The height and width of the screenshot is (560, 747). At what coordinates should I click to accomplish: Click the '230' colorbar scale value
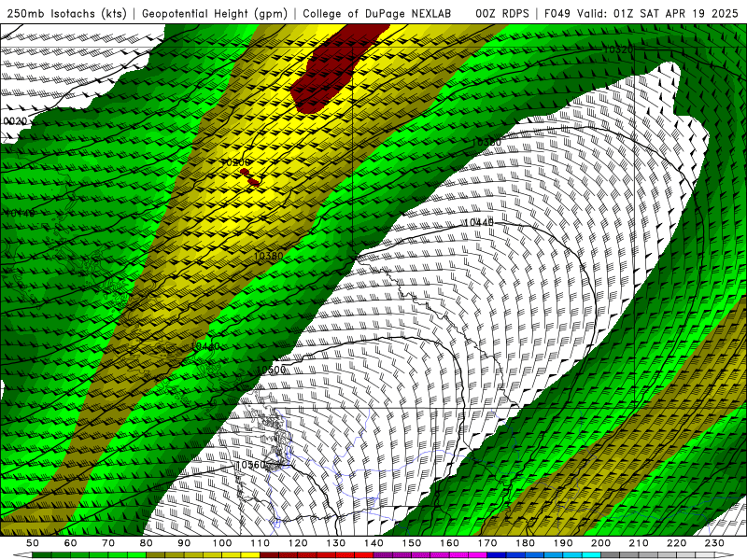[715, 543]
